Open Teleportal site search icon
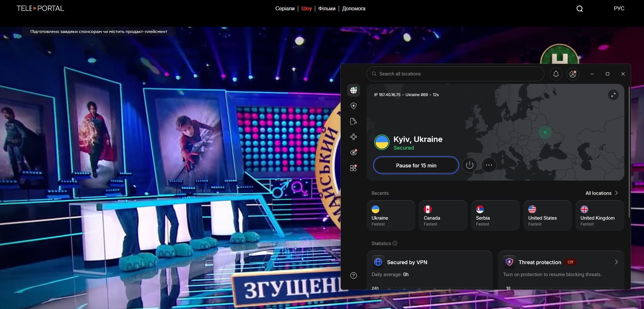The image size is (644, 309). (580, 9)
